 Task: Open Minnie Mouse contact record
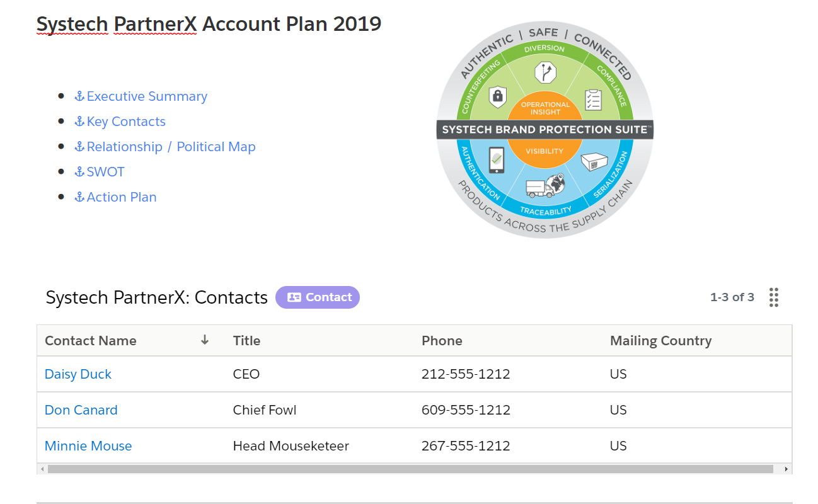pos(88,446)
